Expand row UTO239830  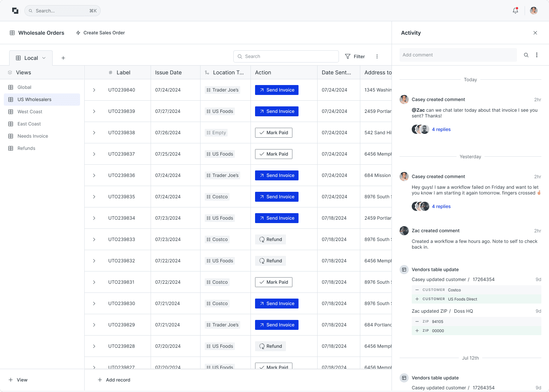click(x=94, y=304)
